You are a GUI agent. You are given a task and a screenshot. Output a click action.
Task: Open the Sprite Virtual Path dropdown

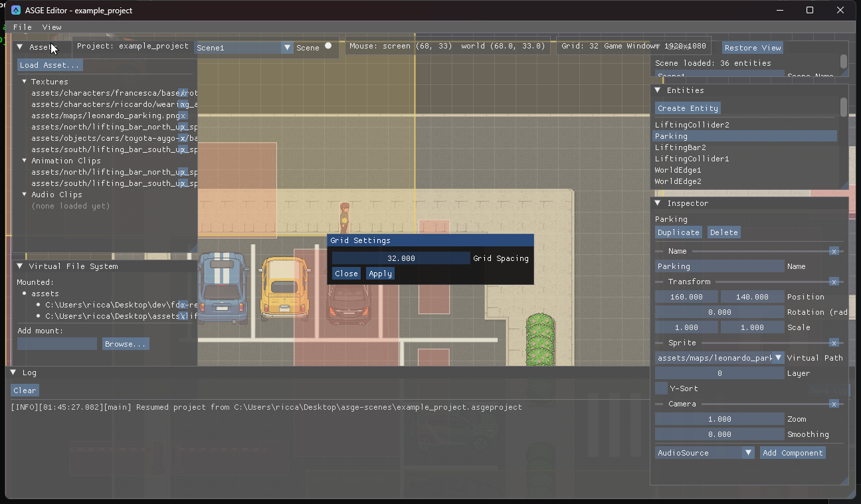719,358
